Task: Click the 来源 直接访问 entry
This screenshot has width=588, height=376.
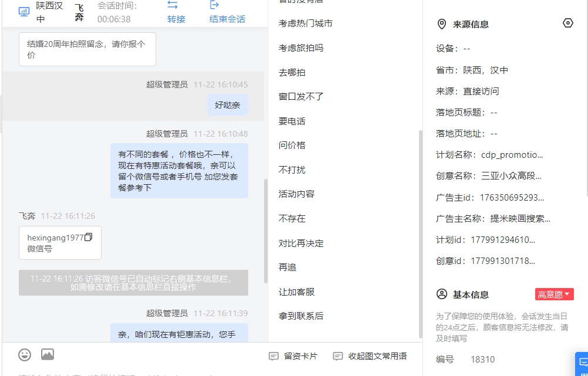Action: click(467, 91)
